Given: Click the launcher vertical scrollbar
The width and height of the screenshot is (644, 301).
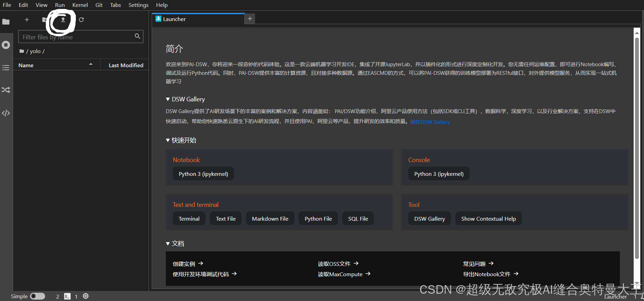Looking at the screenshot, I should (x=637, y=148).
